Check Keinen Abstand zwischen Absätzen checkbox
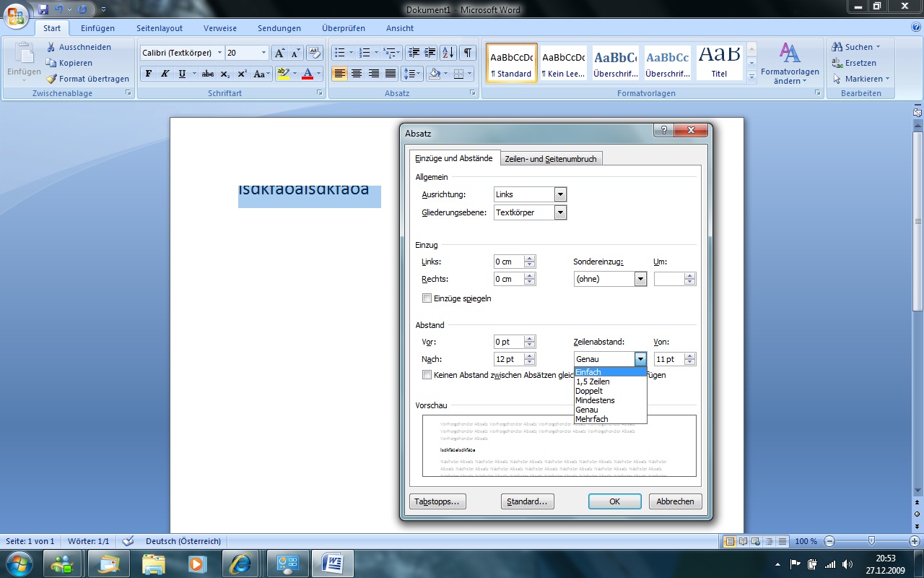The image size is (924, 578). tap(427, 375)
